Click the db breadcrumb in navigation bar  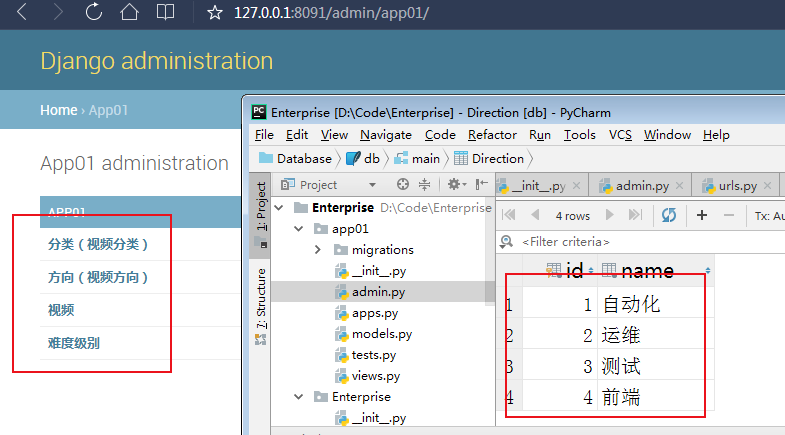[363, 159]
